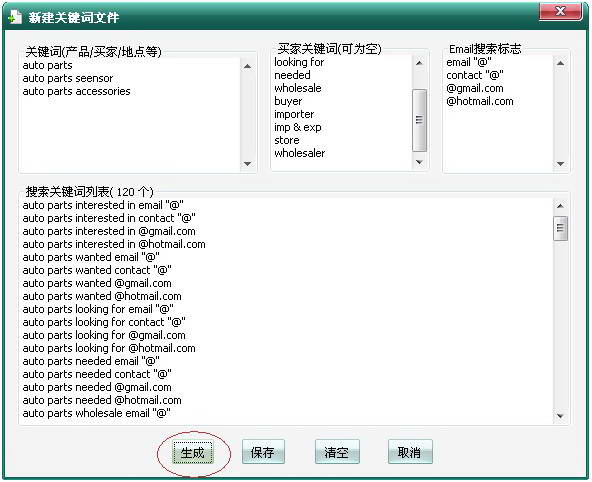The image size is (592, 482).
Task: Click the 取消 cancel button
Action: point(410,452)
